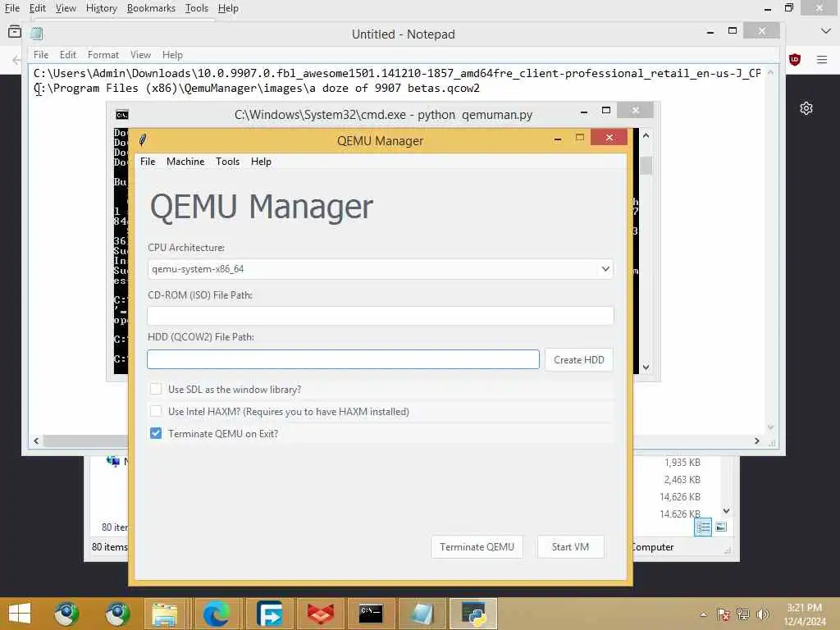Open Notepad Help menu

click(172, 55)
